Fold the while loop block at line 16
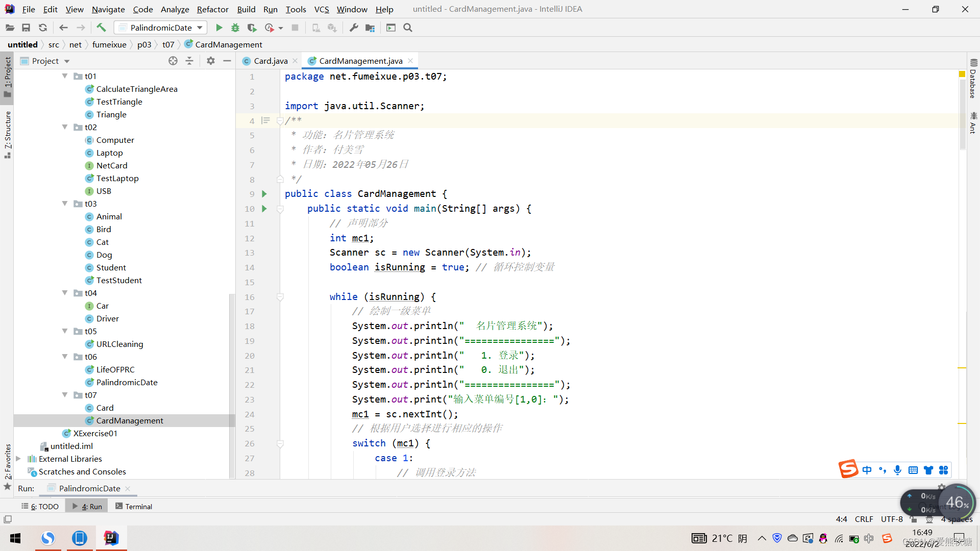980x551 pixels. click(280, 297)
